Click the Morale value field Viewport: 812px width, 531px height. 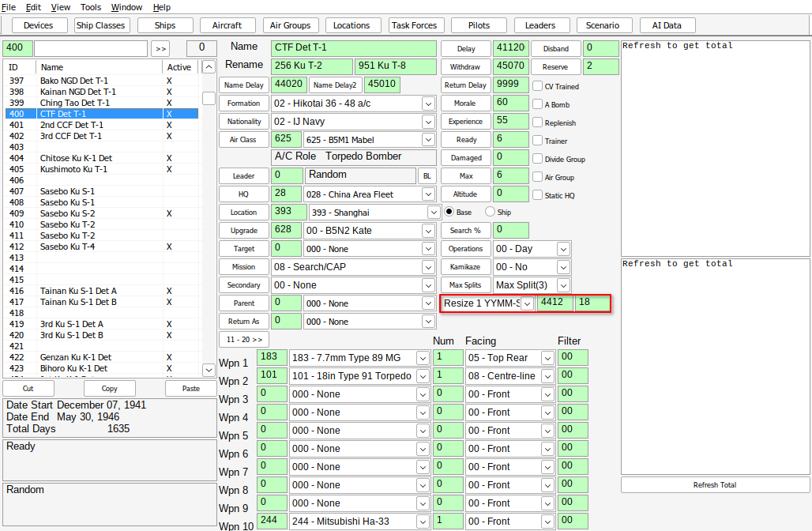pos(511,103)
